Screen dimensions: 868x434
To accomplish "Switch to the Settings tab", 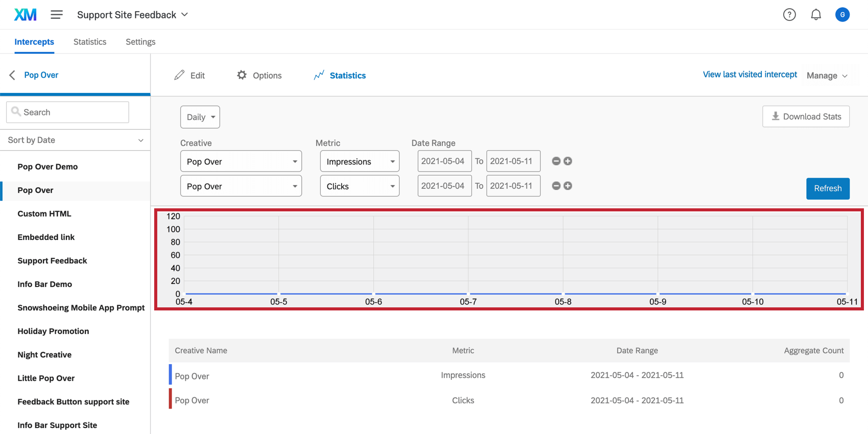I will pyautogui.click(x=140, y=42).
